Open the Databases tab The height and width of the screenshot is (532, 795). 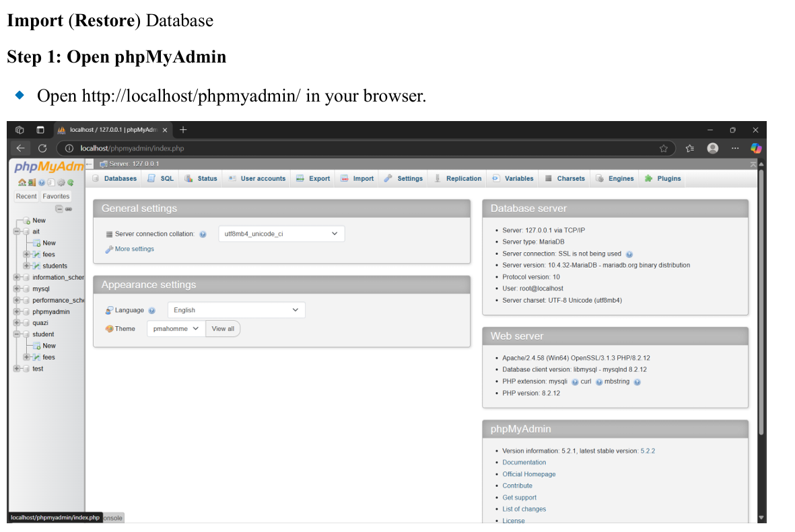click(115, 178)
